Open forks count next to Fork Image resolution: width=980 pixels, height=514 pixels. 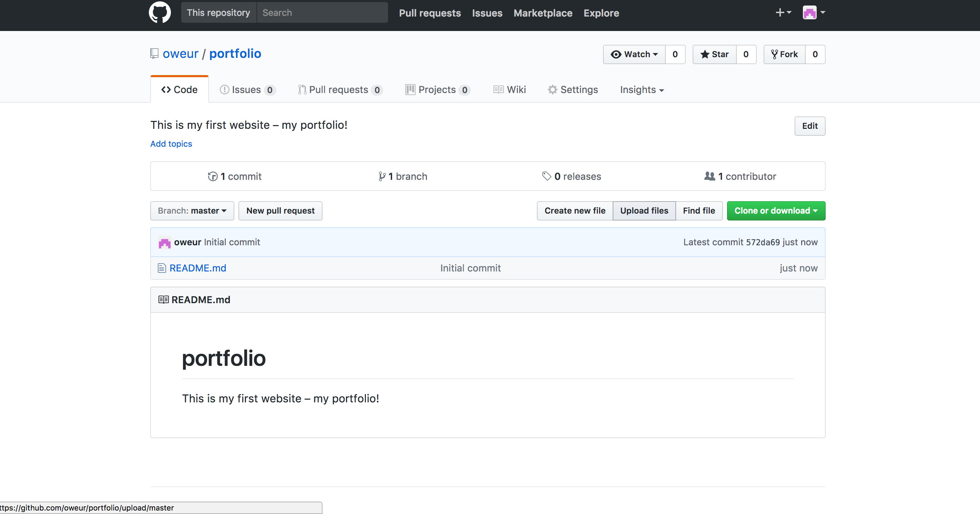pyautogui.click(x=815, y=54)
